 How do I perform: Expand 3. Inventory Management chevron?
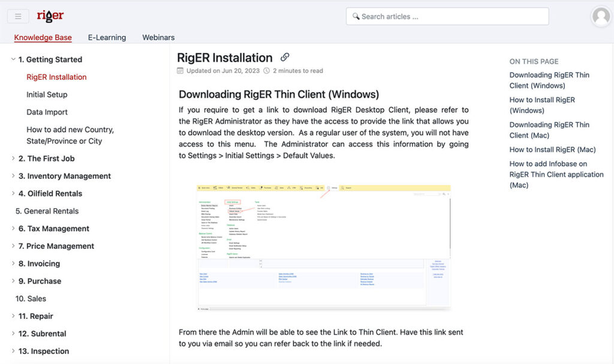13,176
